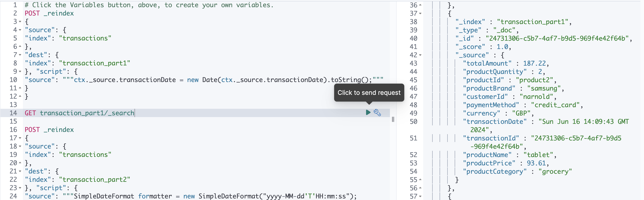The width and height of the screenshot is (644, 200).
Task: Click the "productName" : "tablet" line
Action: 510,155
